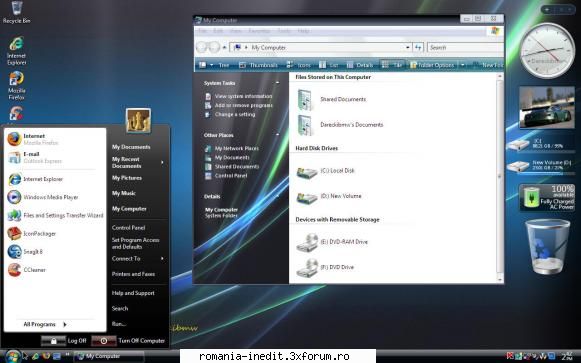Switch to Details view in toolbar
Viewport: 581px width, 363px height.
tap(360, 65)
